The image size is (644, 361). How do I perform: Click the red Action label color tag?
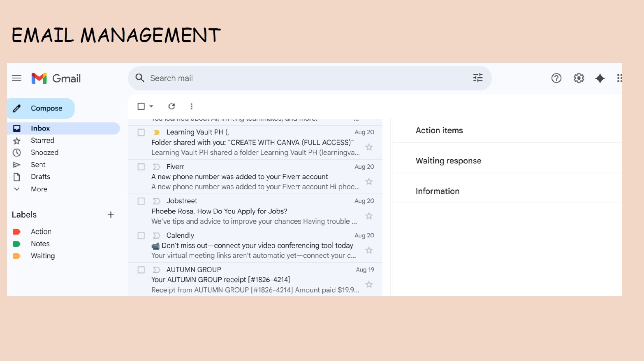pyautogui.click(x=16, y=232)
